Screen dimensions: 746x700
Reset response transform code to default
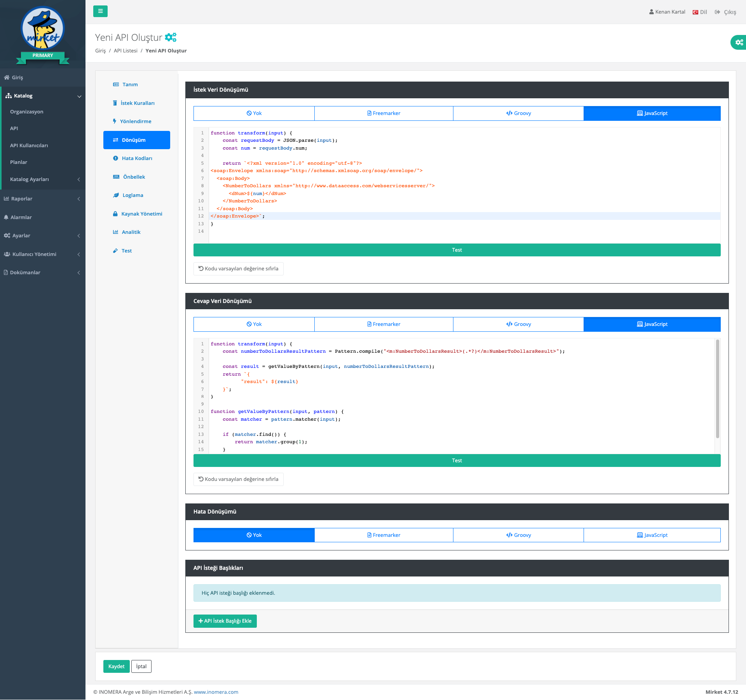[x=239, y=479]
